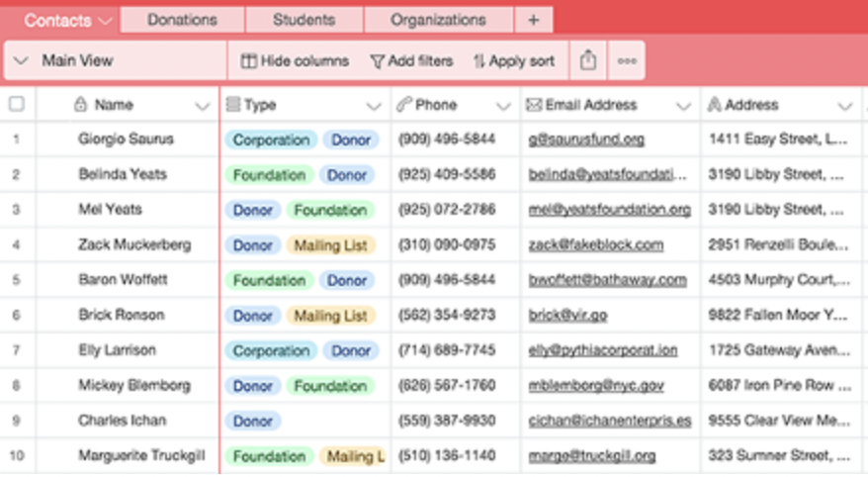Open the Type column dropdown arrow

(374, 106)
